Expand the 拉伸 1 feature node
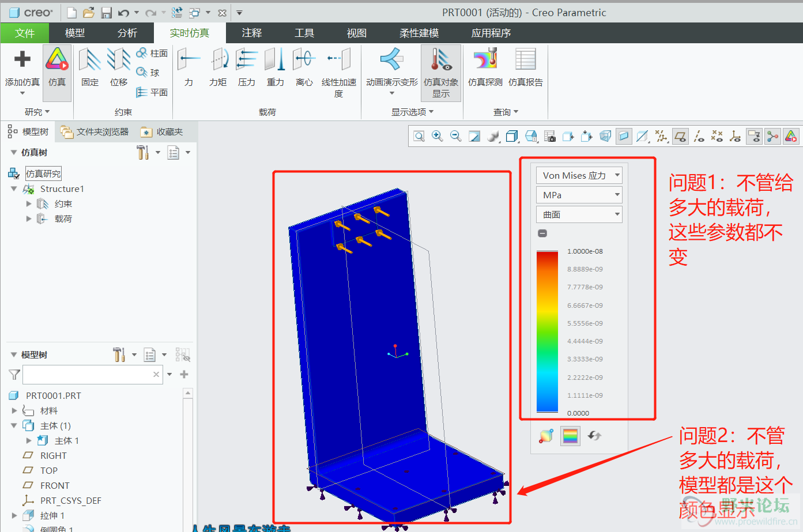The width and height of the screenshot is (803, 532). coord(14,515)
